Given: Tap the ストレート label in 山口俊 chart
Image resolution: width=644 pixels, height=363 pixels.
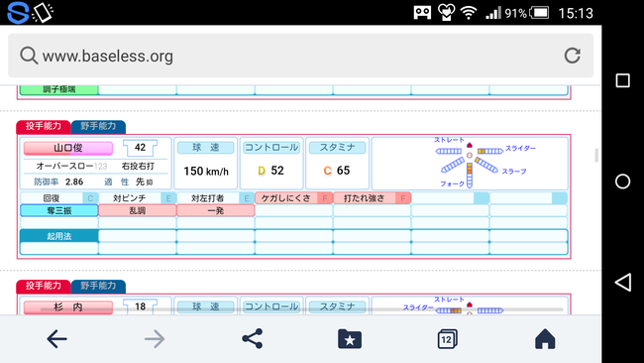Looking at the screenshot, I should (x=450, y=140).
